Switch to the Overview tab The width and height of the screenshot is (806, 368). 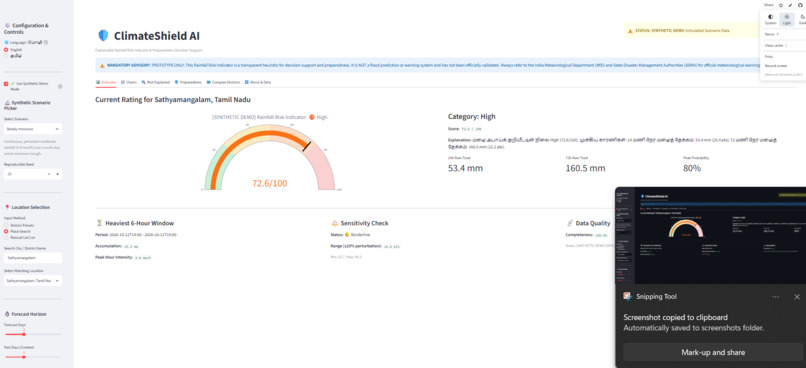pyautogui.click(x=106, y=82)
